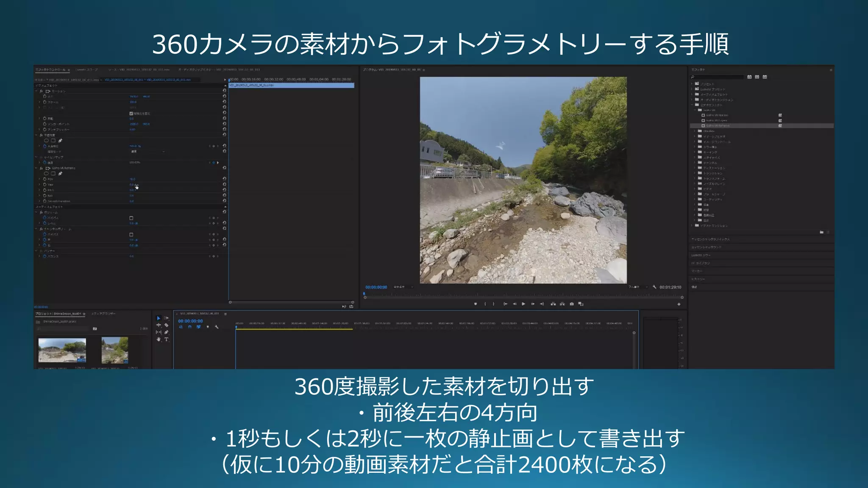
Task: Select the panoramic clip thumbnail in the Project panel
Action: coord(62,350)
